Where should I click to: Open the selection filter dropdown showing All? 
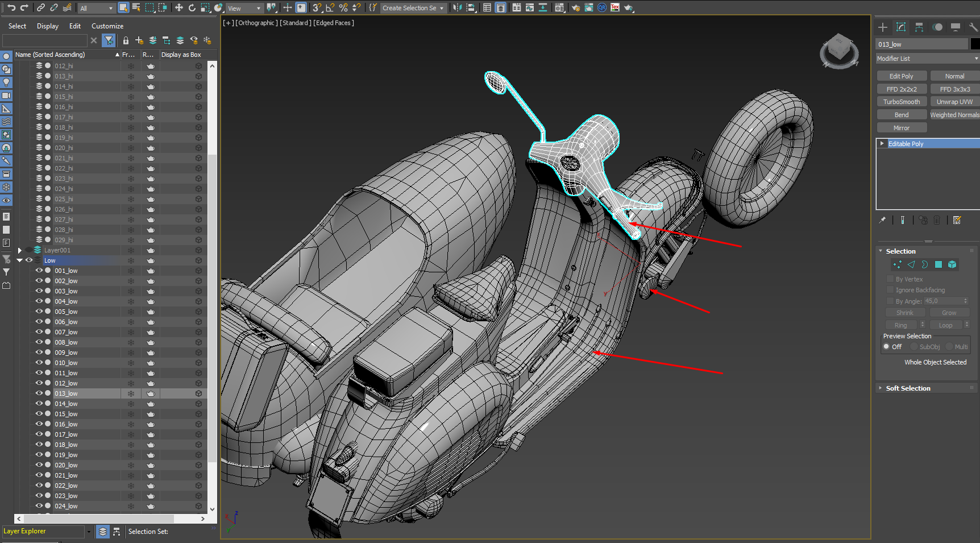(x=96, y=7)
